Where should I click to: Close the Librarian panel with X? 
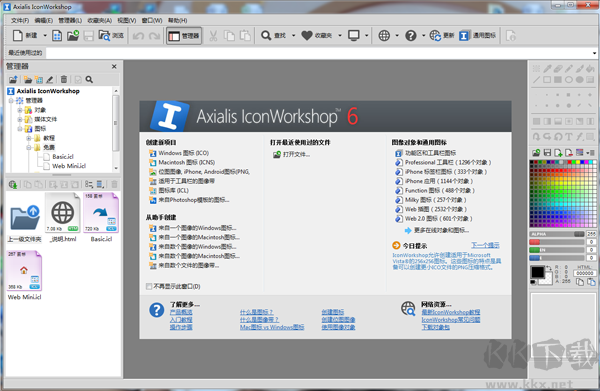(114, 67)
